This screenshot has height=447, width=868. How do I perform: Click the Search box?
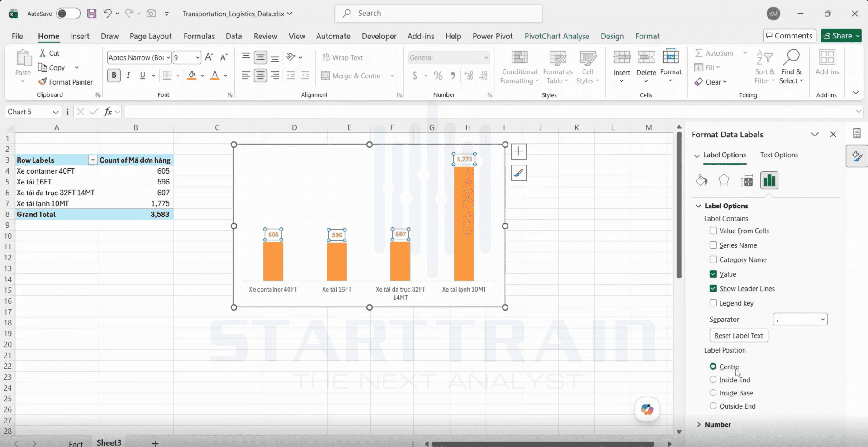(438, 14)
